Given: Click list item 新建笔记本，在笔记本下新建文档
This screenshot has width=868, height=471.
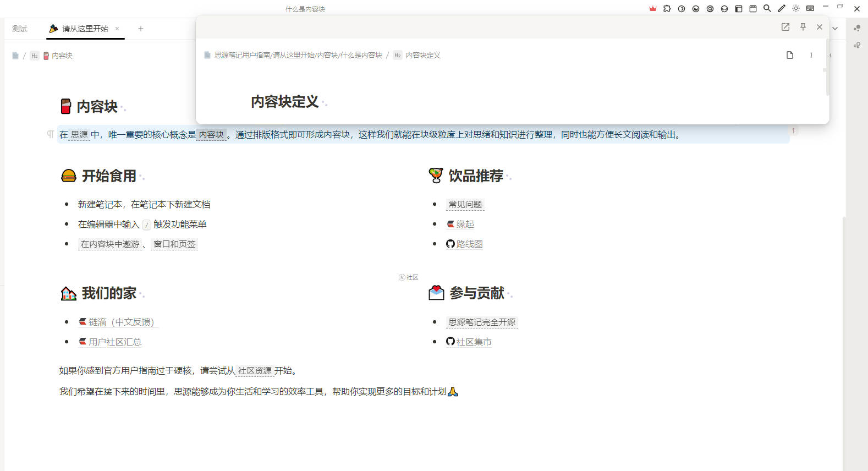Looking at the screenshot, I should point(144,204).
